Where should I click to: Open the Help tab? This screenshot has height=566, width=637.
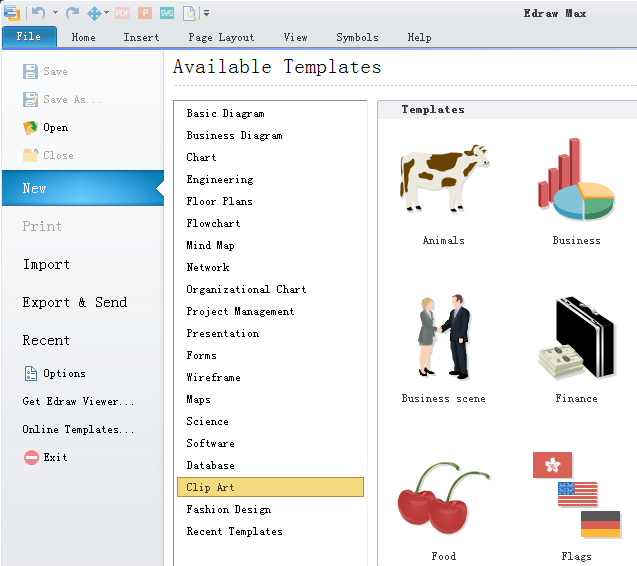[x=419, y=37]
